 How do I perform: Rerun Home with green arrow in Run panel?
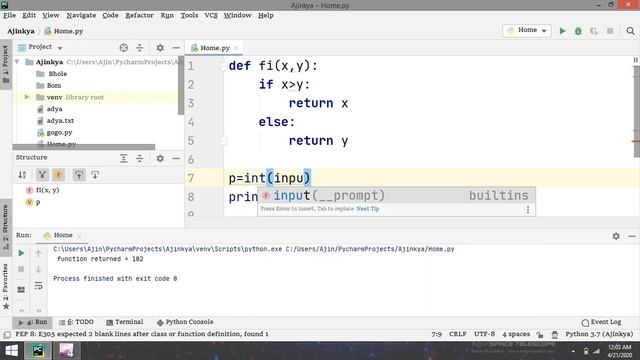tap(21, 253)
